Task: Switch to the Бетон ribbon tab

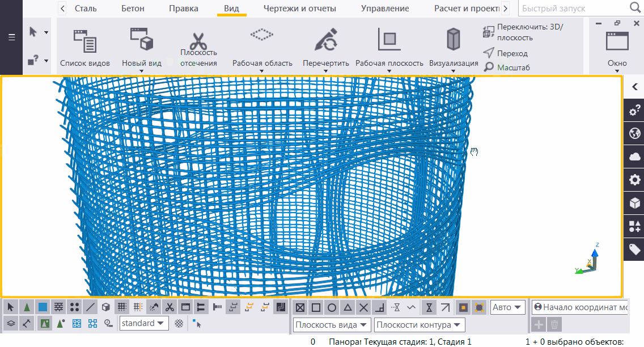Action: pyautogui.click(x=133, y=9)
